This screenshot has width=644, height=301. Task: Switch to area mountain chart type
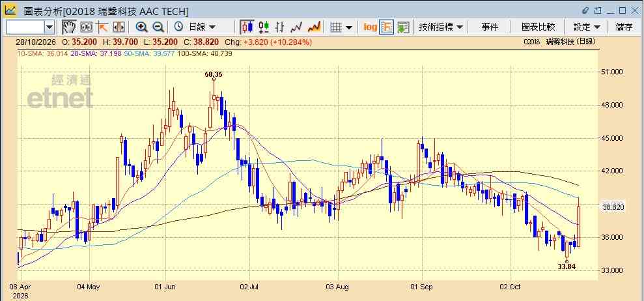point(315,27)
